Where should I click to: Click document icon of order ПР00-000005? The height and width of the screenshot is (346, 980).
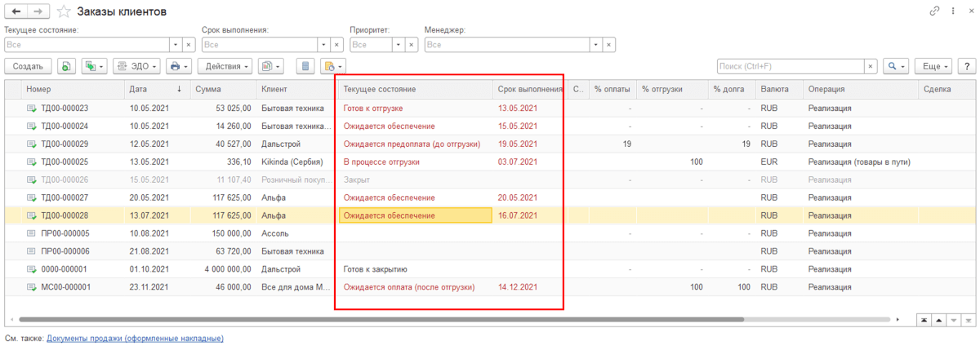[32, 233]
